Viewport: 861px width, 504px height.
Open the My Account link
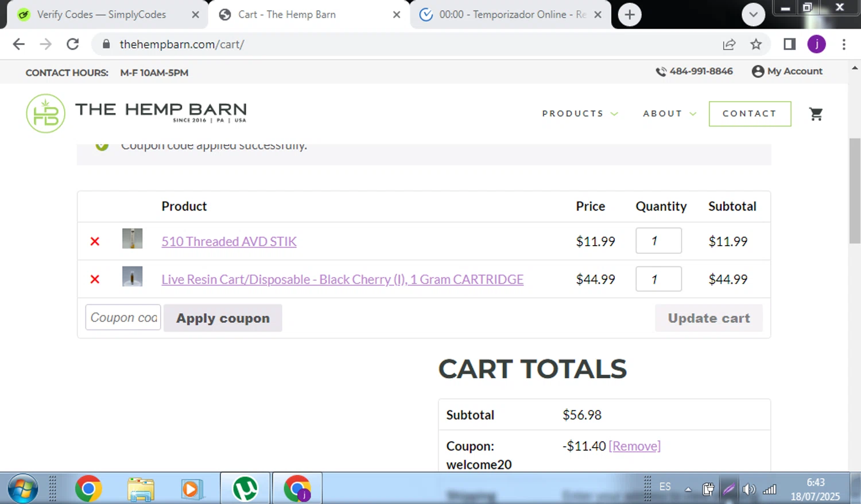pyautogui.click(x=794, y=71)
